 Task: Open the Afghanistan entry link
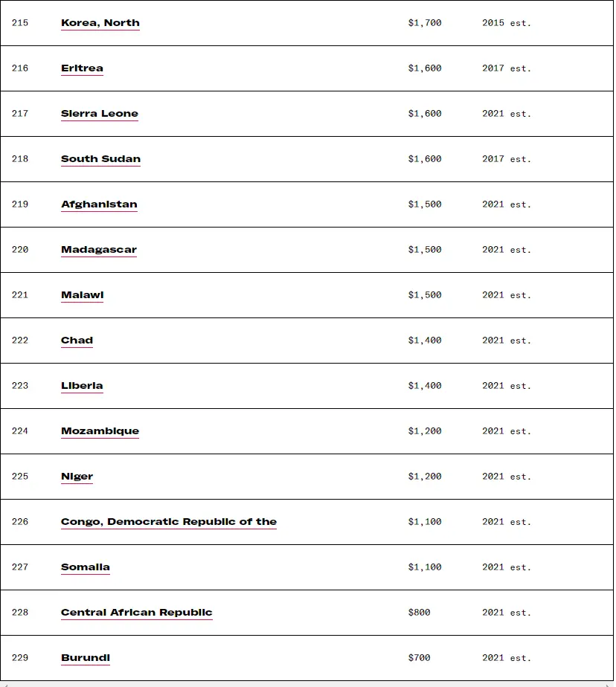click(99, 204)
